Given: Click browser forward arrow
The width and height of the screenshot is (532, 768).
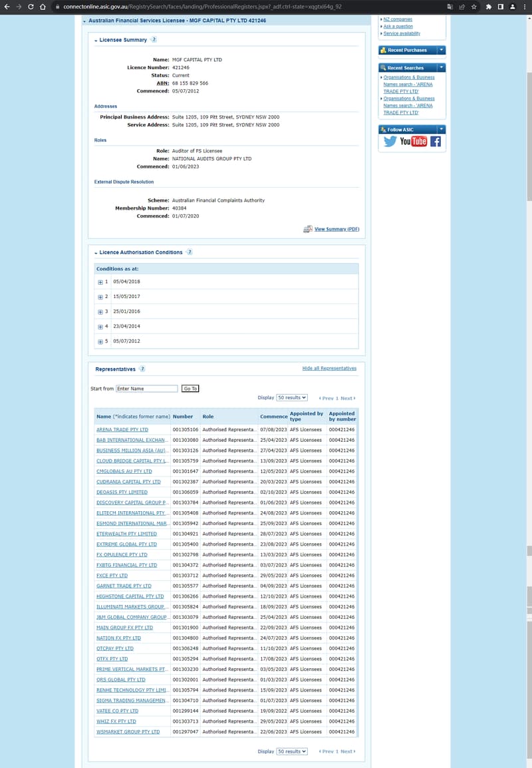Looking at the screenshot, I should (x=19, y=7).
